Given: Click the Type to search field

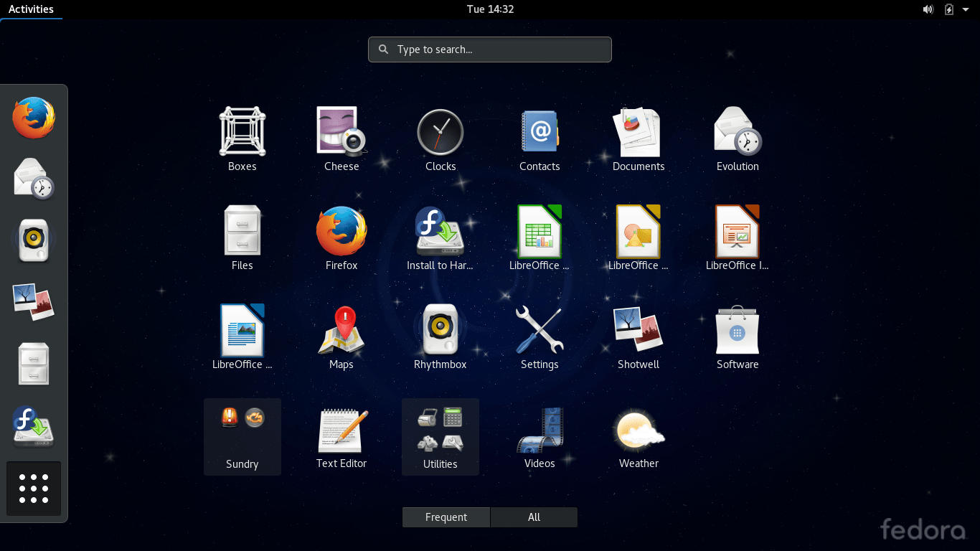Looking at the screenshot, I should pos(490,50).
